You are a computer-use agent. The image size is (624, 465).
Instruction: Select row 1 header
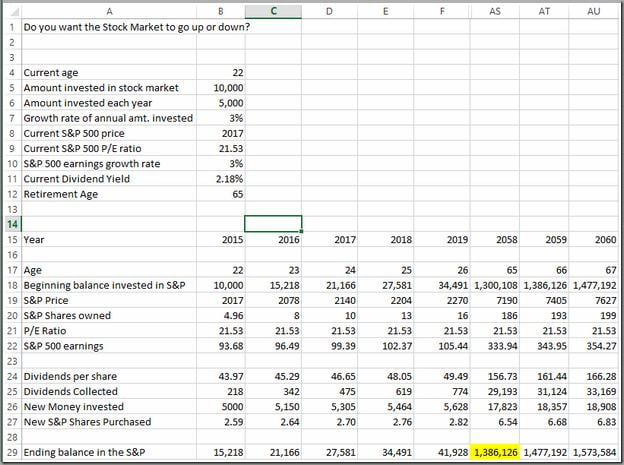coord(12,27)
